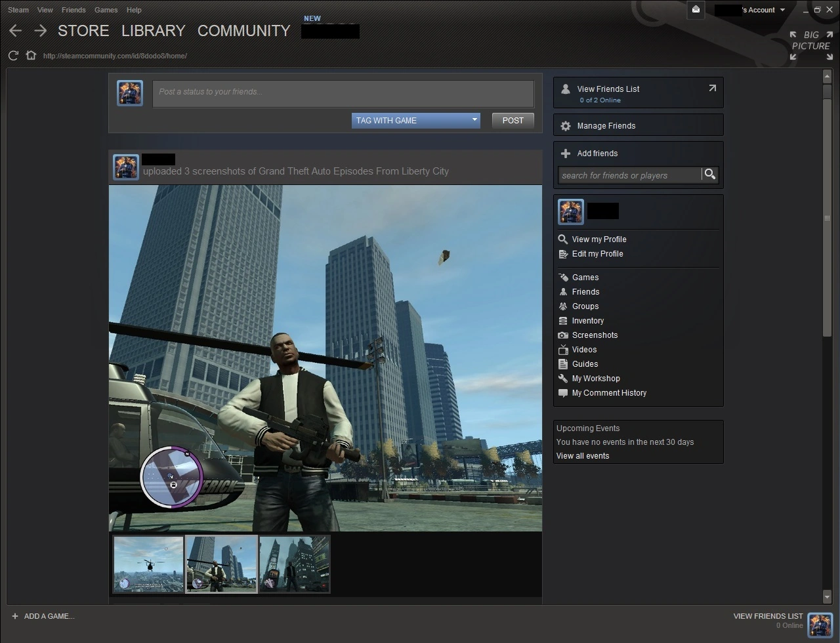Select the third night city screenshot thumbnail
Viewport: 840px width, 643px height.
point(295,564)
